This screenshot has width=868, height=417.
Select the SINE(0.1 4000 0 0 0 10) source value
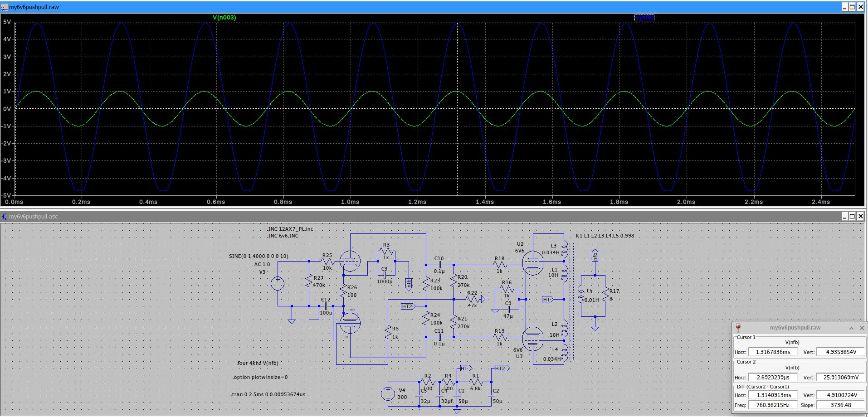[x=258, y=256]
